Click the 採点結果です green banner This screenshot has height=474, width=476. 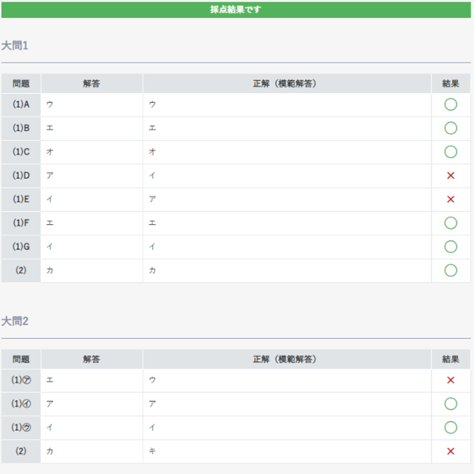(x=236, y=10)
